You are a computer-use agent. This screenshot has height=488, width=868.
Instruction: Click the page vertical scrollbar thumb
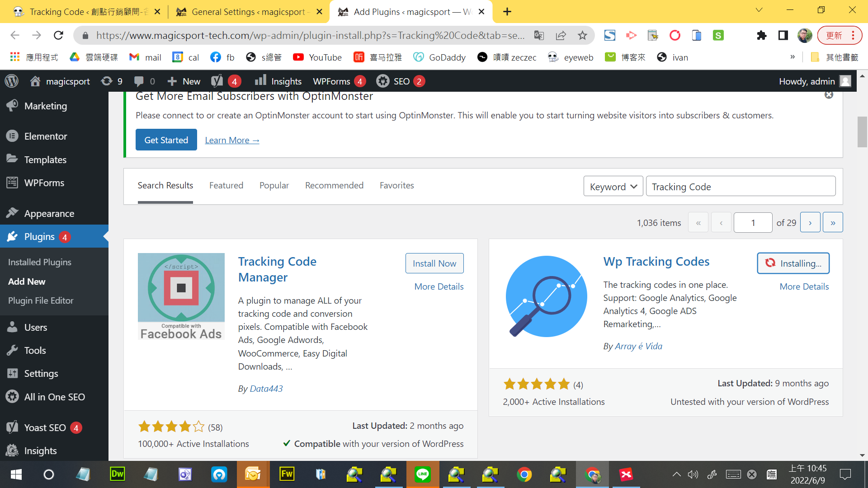[x=862, y=132]
